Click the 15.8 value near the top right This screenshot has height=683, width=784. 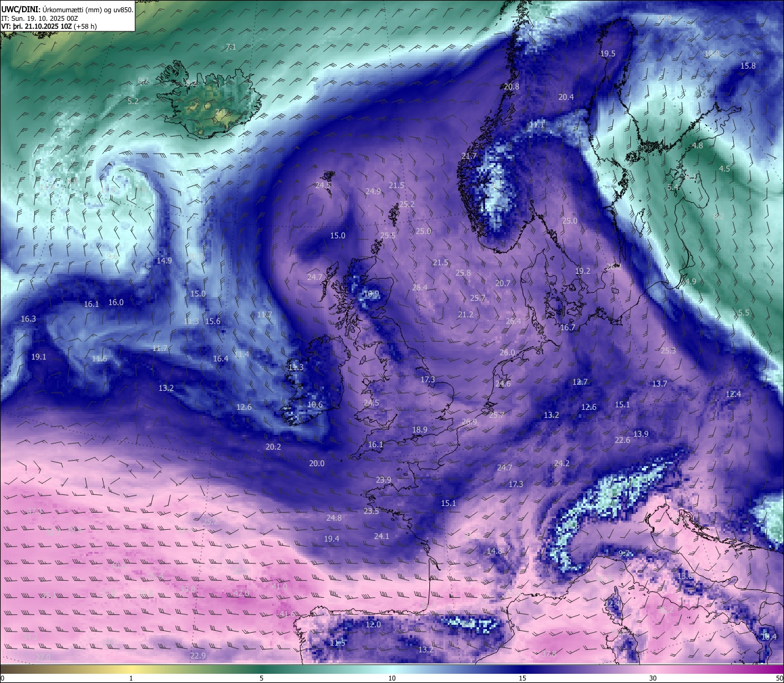coord(748,66)
